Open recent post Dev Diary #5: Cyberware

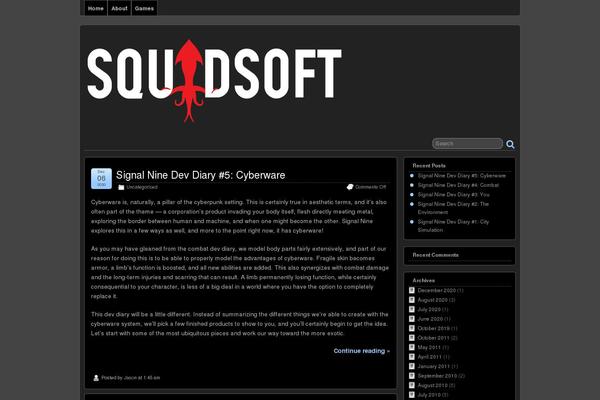click(x=461, y=176)
